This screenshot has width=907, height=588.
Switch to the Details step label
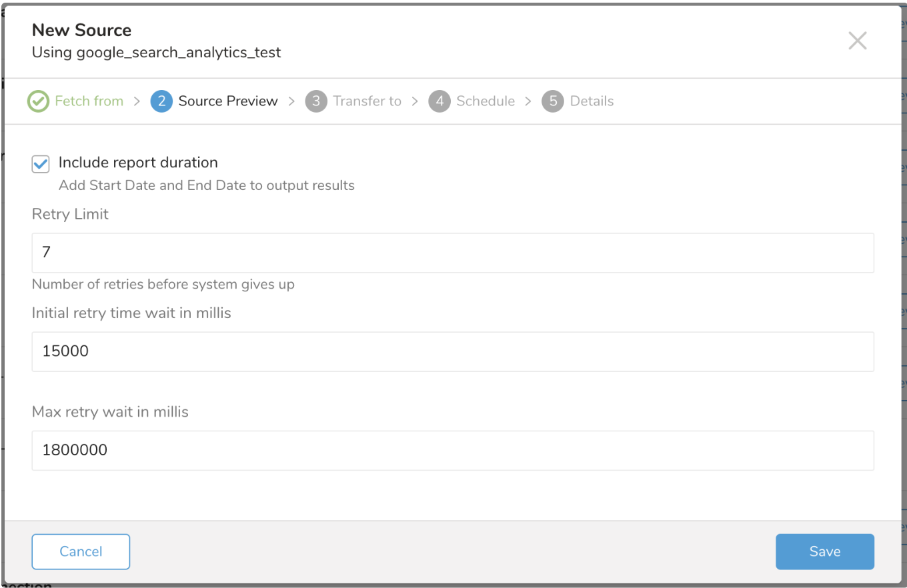pos(592,101)
